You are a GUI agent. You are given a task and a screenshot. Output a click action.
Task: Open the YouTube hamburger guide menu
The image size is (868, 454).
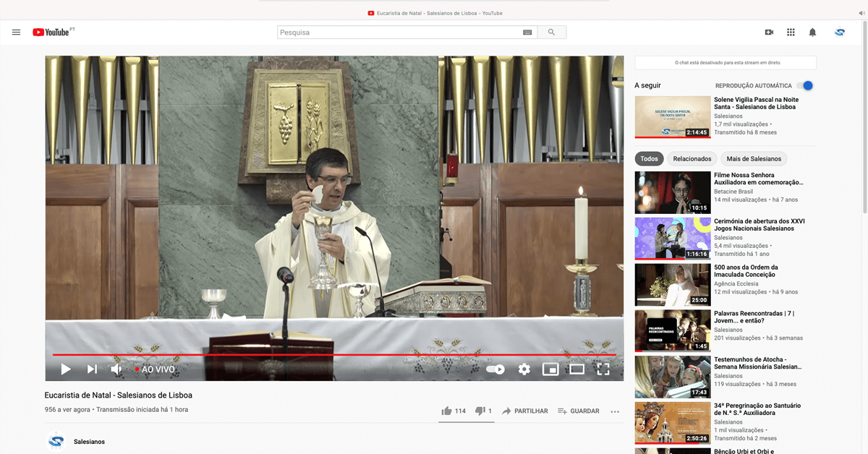tap(16, 33)
